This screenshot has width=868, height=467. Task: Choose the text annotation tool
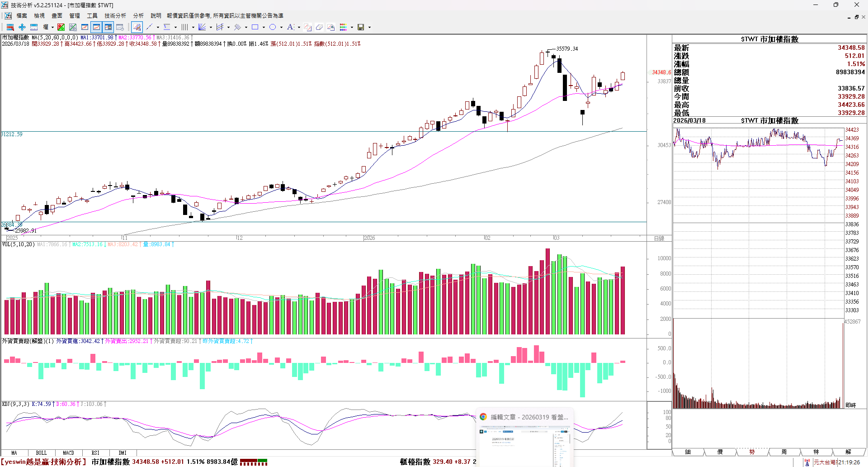(x=290, y=27)
